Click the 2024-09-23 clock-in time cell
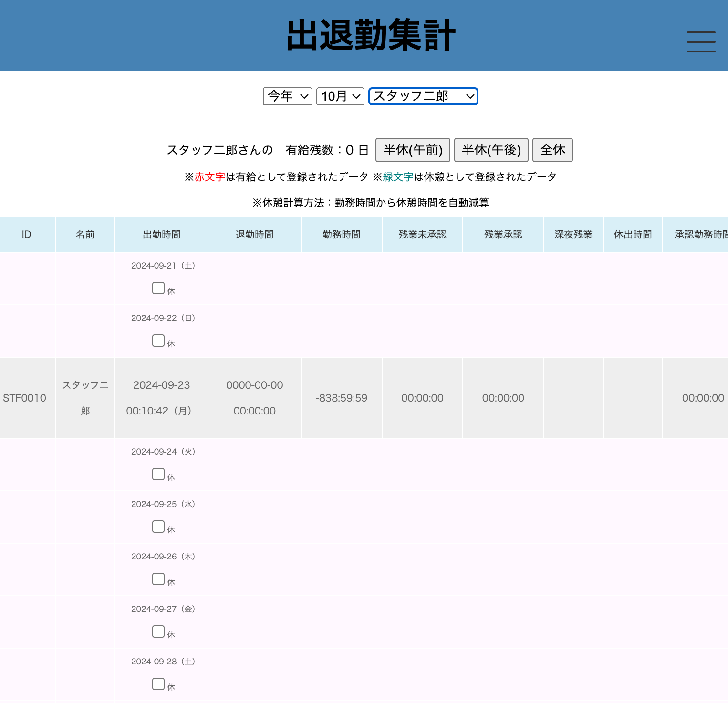The height and width of the screenshot is (703, 728). click(x=161, y=398)
